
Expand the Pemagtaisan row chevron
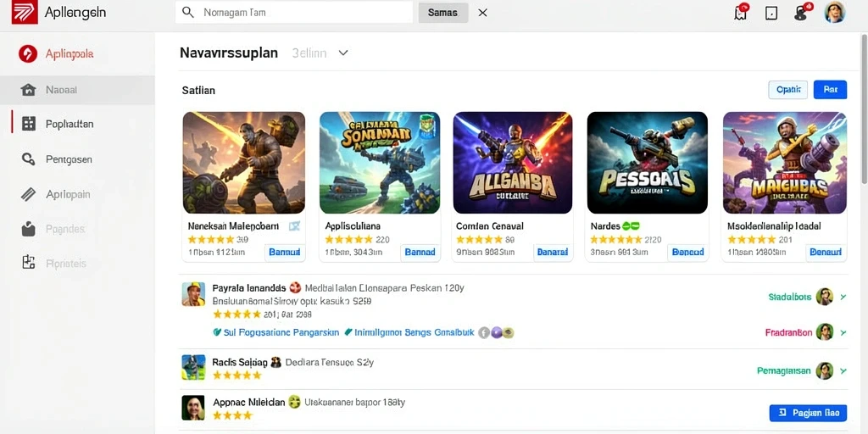843,371
